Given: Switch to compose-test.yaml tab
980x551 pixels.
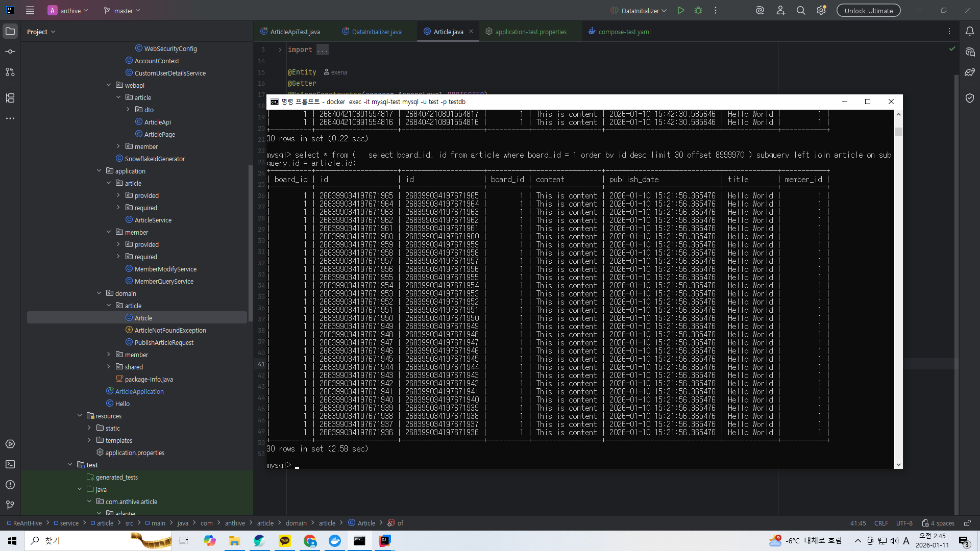Looking at the screenshot, I should (x=624, y=32).
